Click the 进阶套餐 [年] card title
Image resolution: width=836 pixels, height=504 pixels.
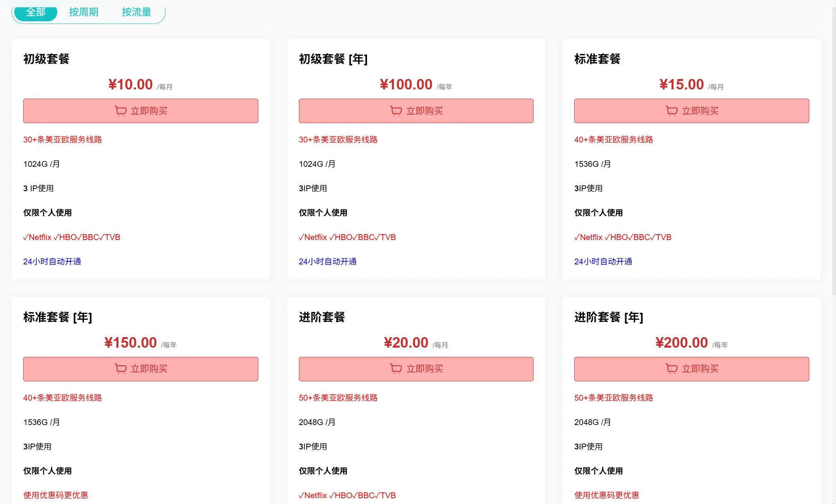[x=609, y=317]
